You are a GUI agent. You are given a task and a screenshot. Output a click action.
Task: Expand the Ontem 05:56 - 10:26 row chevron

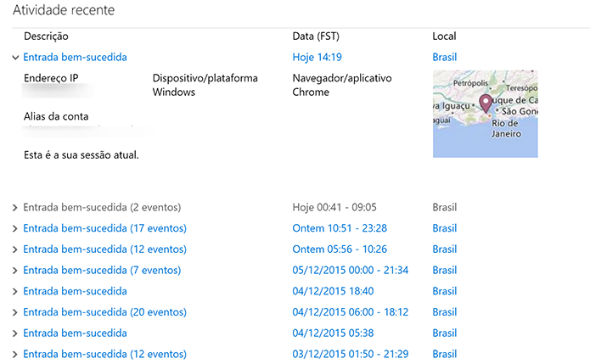pyautogui.click(x=15, y=249)
